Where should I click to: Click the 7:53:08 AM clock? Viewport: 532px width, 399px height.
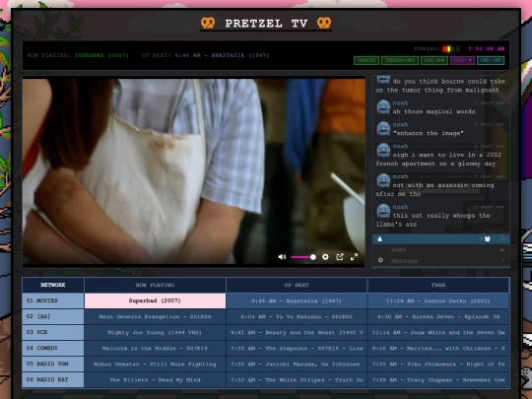[x=487, y=48]
